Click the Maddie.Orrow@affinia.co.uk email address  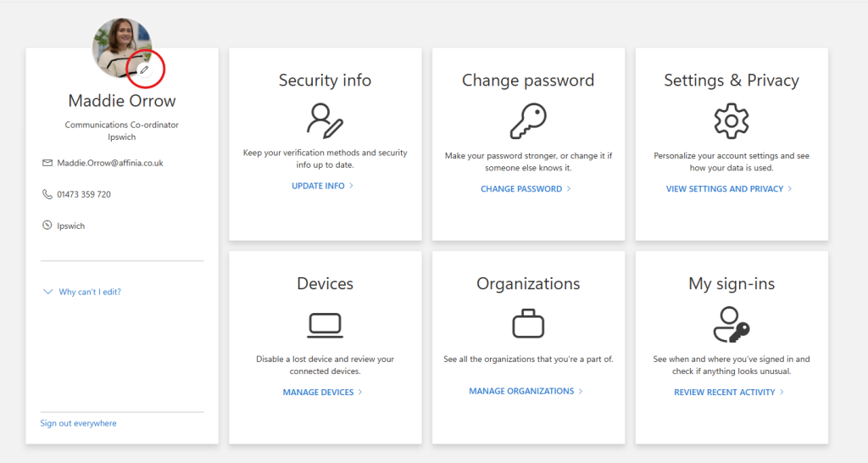[110, 163]
